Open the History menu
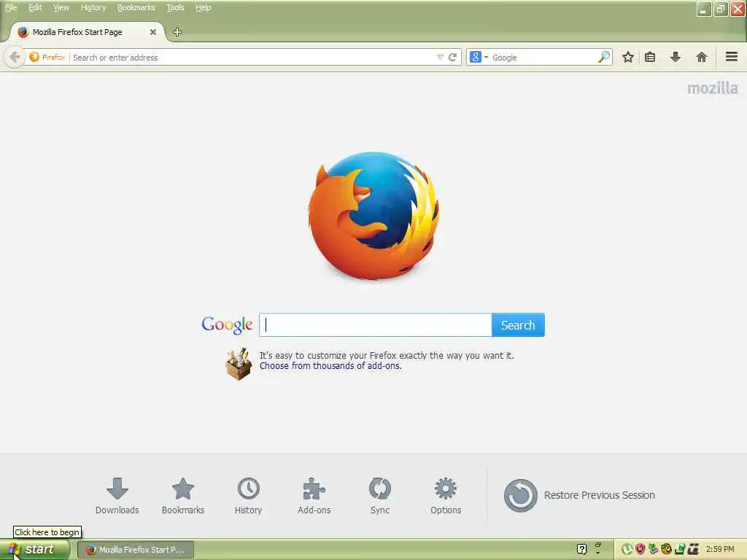The width and height of the screenshot is (747, 560). (93, 7)
